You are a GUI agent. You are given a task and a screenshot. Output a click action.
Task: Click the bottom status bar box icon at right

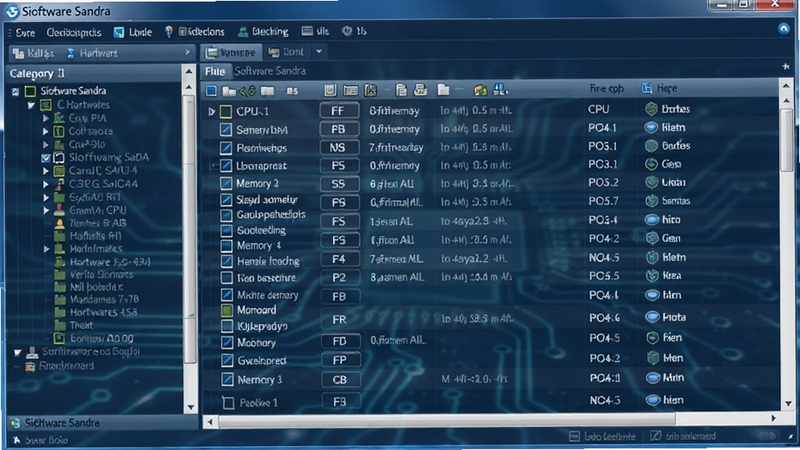(574, 436)
